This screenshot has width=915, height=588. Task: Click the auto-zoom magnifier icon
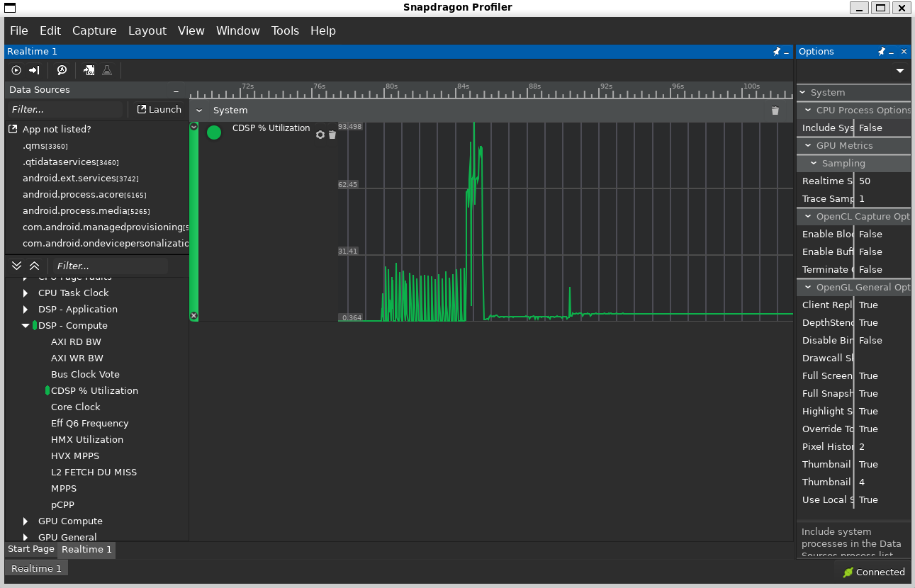coord(62,70)
